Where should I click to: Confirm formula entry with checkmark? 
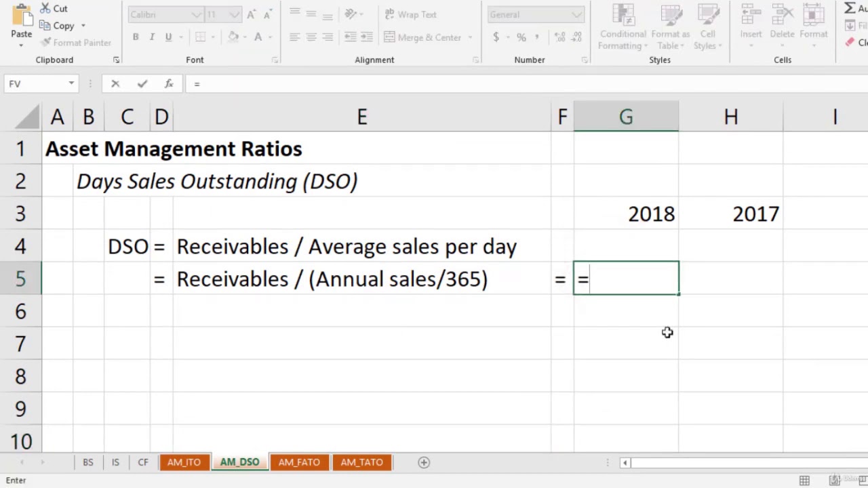142,83
